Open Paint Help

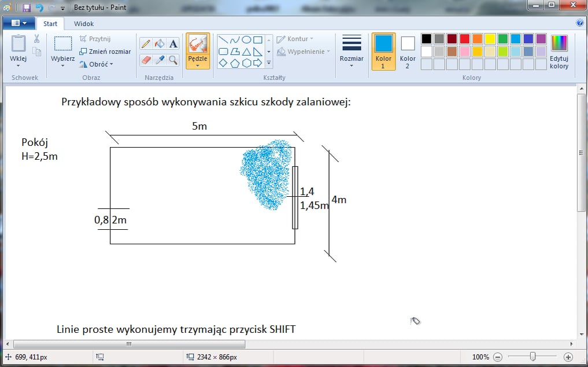[x=580, y=23]
